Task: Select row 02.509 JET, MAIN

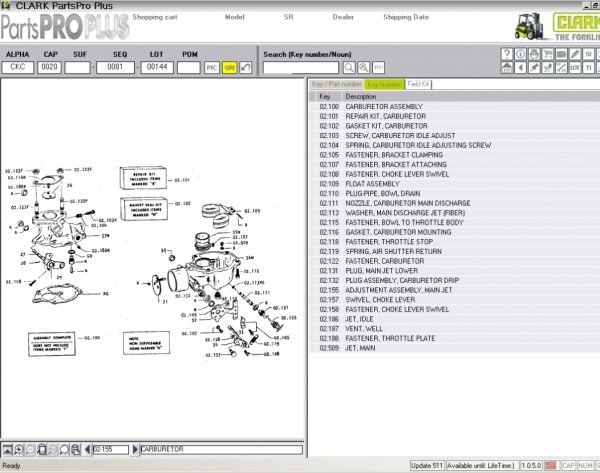Action: tap(454, 348)
